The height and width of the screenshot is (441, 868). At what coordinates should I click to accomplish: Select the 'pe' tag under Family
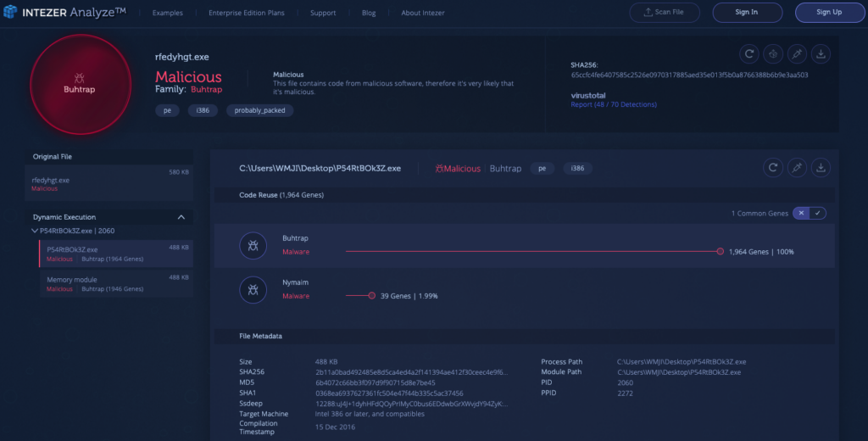click(x=167, y=110)
